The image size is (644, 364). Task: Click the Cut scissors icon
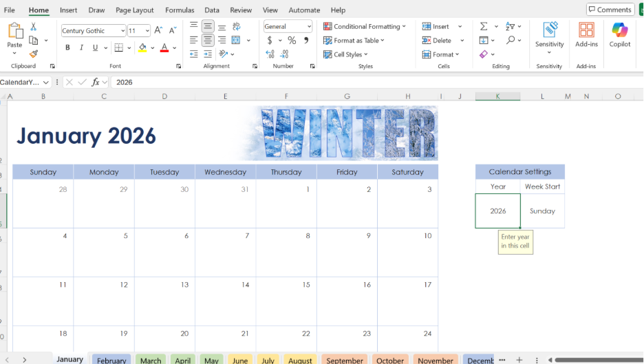pos(33,27)
